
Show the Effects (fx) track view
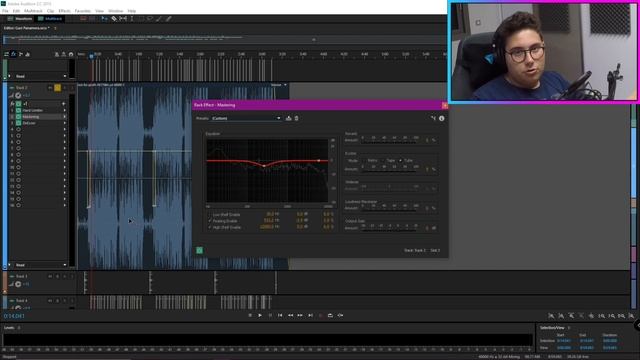[13, 54]
